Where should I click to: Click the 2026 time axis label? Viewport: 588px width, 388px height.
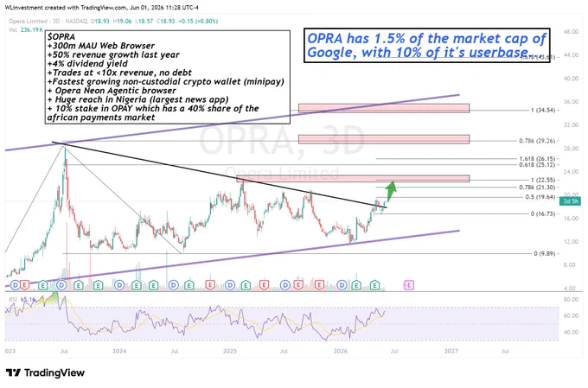pyautogui.click(x=341, y=351)
